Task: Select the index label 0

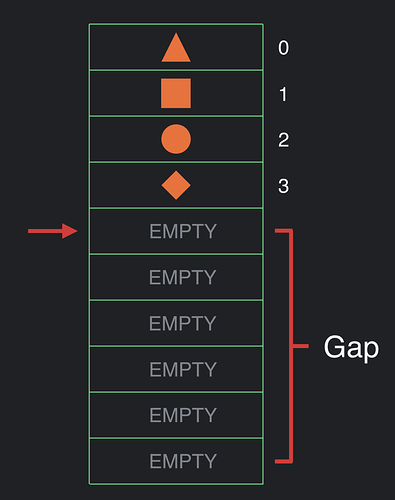Action: (x=284, y=48)
